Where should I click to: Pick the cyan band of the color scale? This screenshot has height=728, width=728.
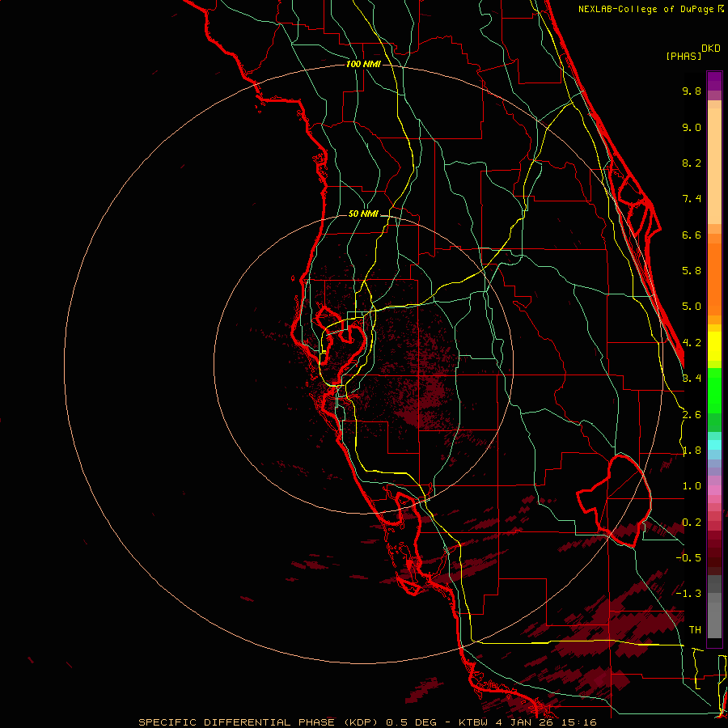pos(714,444)
